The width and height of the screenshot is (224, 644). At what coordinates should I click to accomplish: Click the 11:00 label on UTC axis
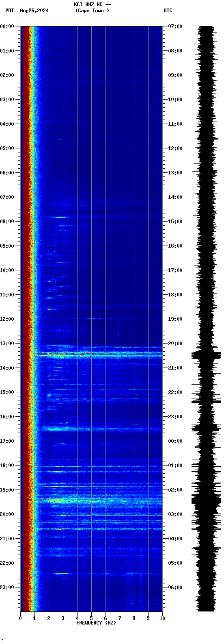point(175,124)
